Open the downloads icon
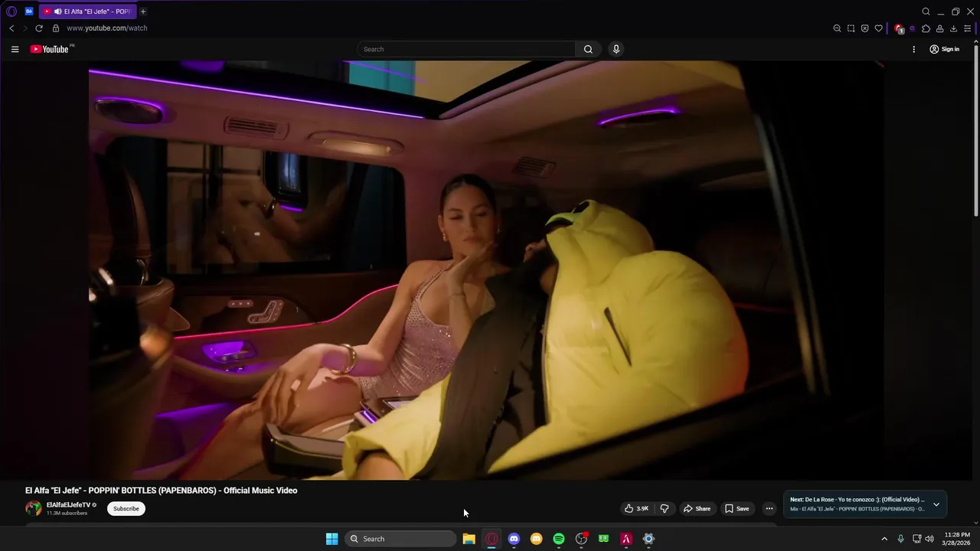This screenshot has height=551, width=980. [953, 28]
